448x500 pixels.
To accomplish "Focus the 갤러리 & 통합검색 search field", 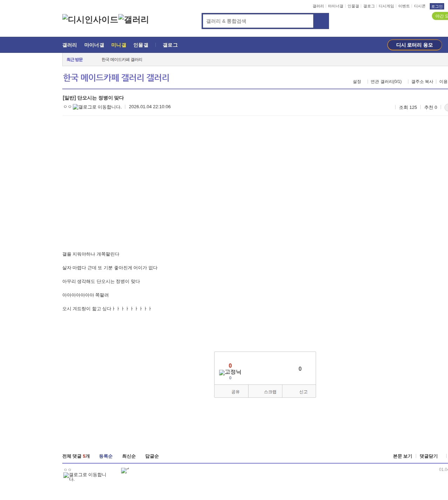I will coord(258,21).
